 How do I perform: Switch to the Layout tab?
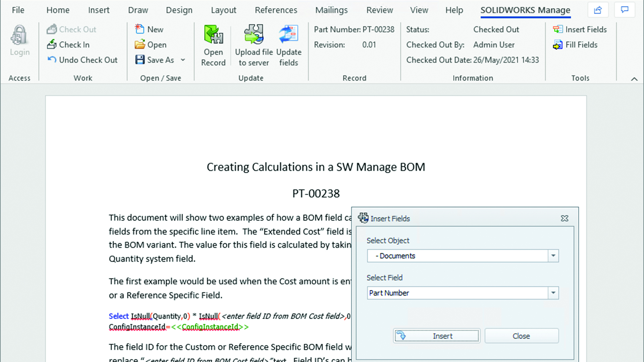pyautogui.click(x=223, y=10)
